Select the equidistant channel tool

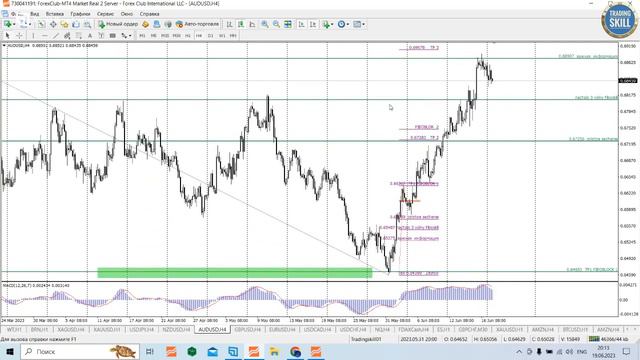pyautogui.click(x=67, y=36)
